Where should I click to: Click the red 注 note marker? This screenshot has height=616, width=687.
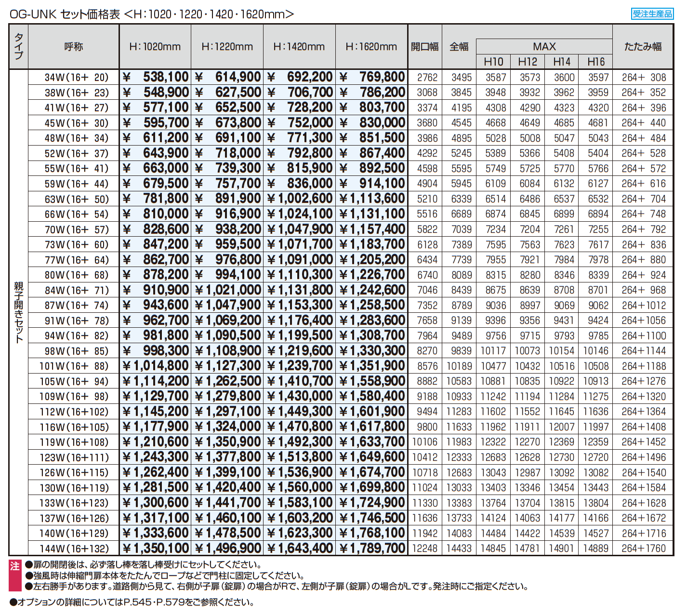pos(15,575)
